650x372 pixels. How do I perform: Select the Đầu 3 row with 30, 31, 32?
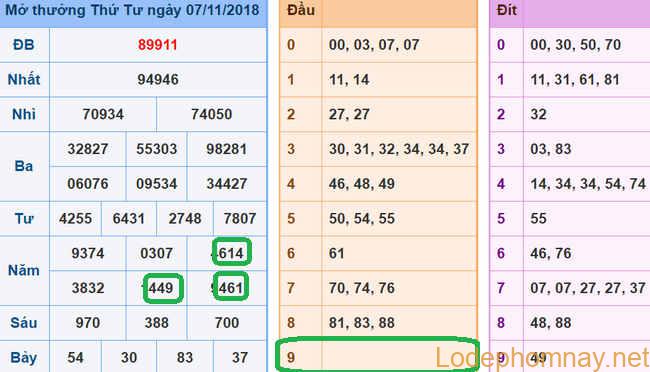click(x=378, y=149)
